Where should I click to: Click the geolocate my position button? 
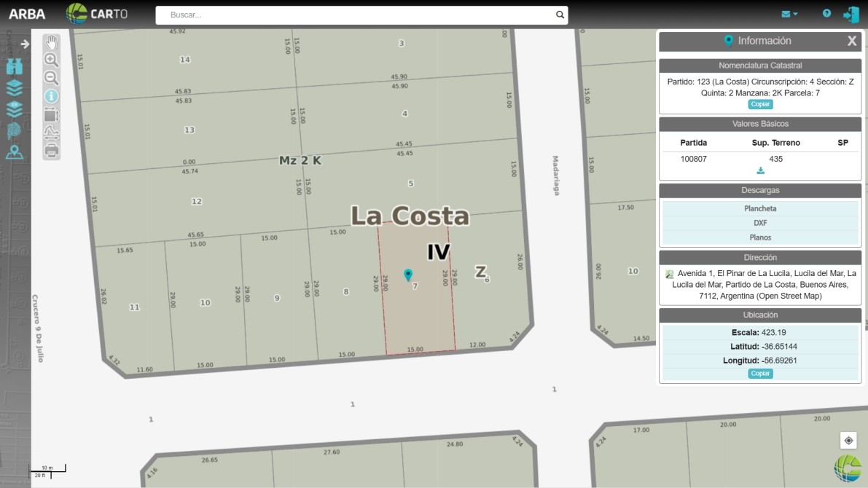(848, 441)
